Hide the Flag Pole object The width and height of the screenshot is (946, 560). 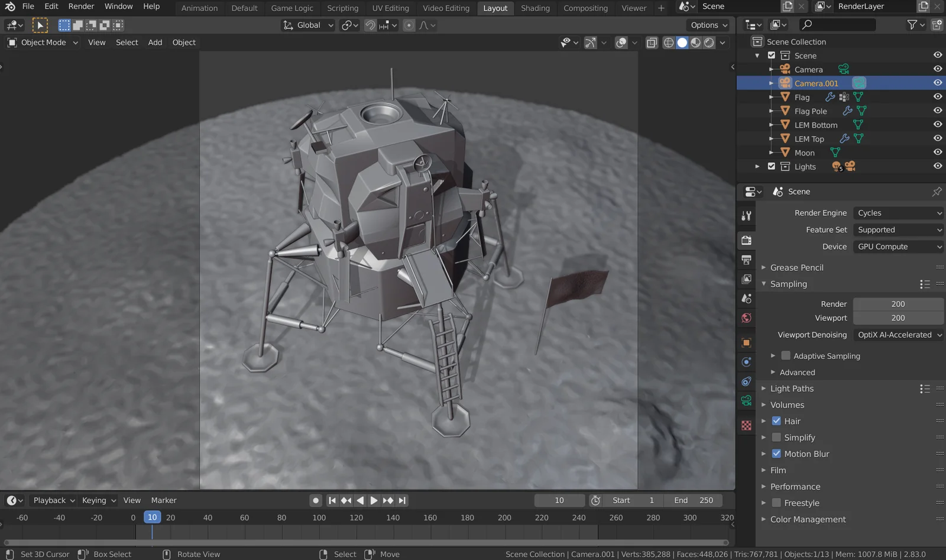coord(938,110)
